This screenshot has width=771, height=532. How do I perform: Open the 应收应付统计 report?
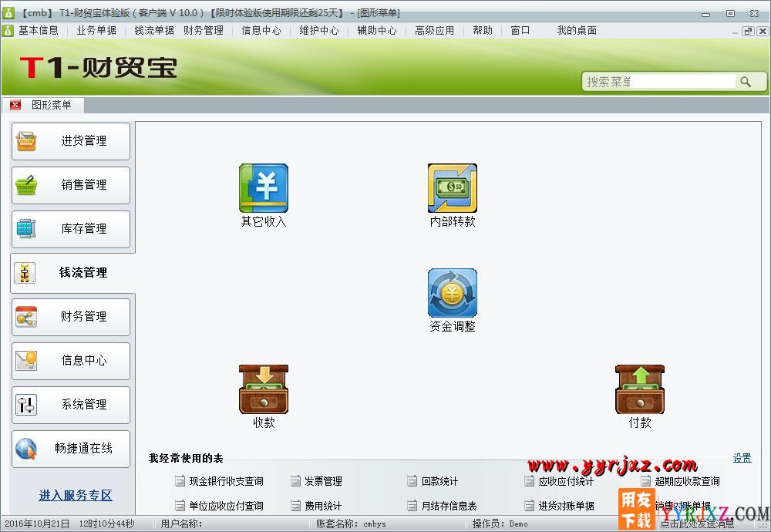tap(566, 481)
